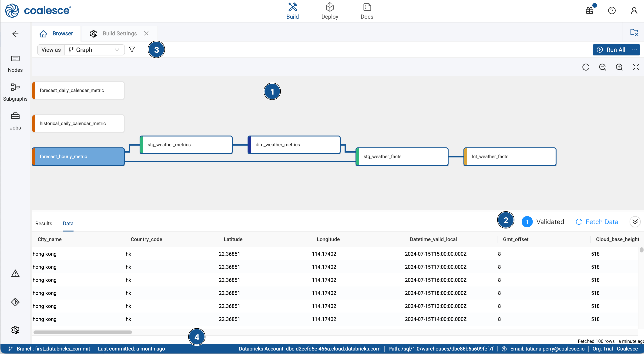Open the Subgraphs panel
The height and width of the screenshot is (354, 644).
[x=15, y=92]
